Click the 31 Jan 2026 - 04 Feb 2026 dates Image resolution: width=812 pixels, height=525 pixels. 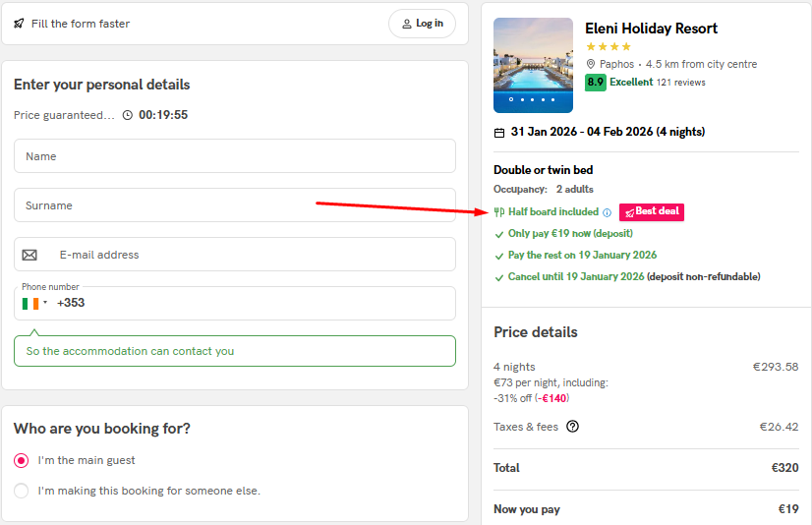coord(608,132)
